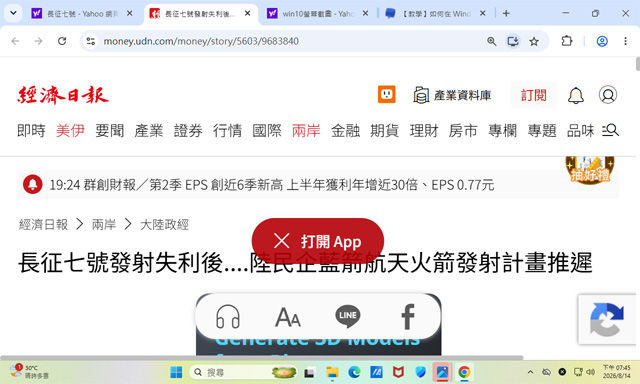This screenshot has width=640, height=384.
Task: Dismiss the 打開 App popup with X
Action: 282,241
